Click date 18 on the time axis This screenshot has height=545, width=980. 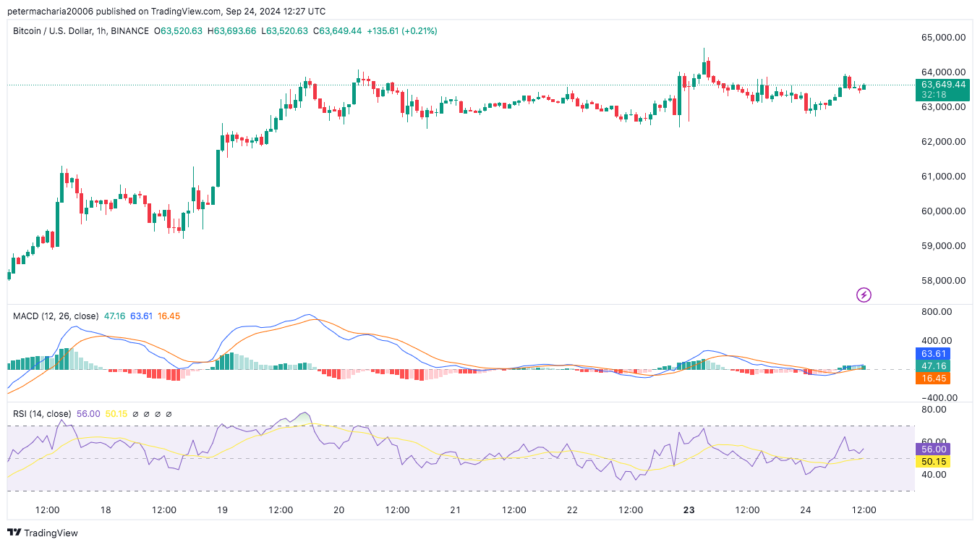pos(106,510)
